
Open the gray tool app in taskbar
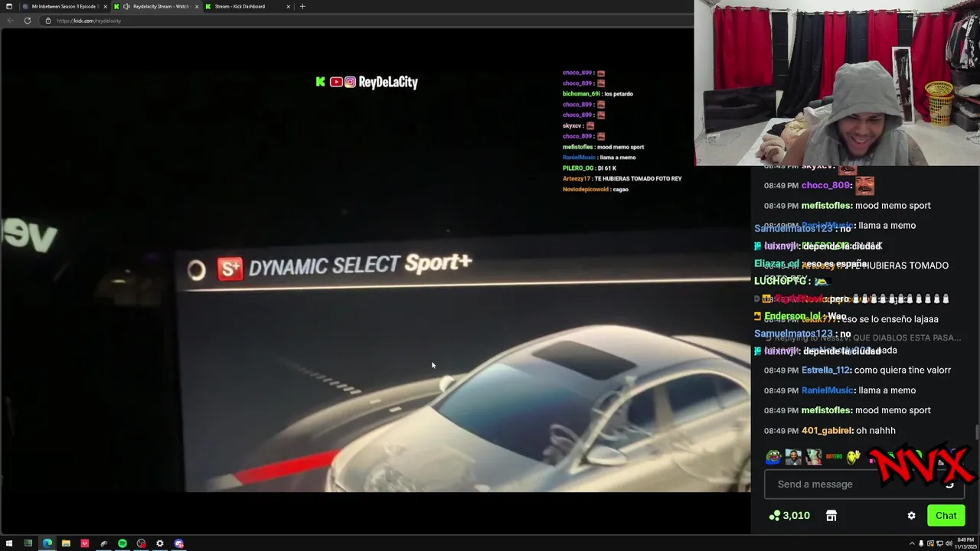click(103, 543)
